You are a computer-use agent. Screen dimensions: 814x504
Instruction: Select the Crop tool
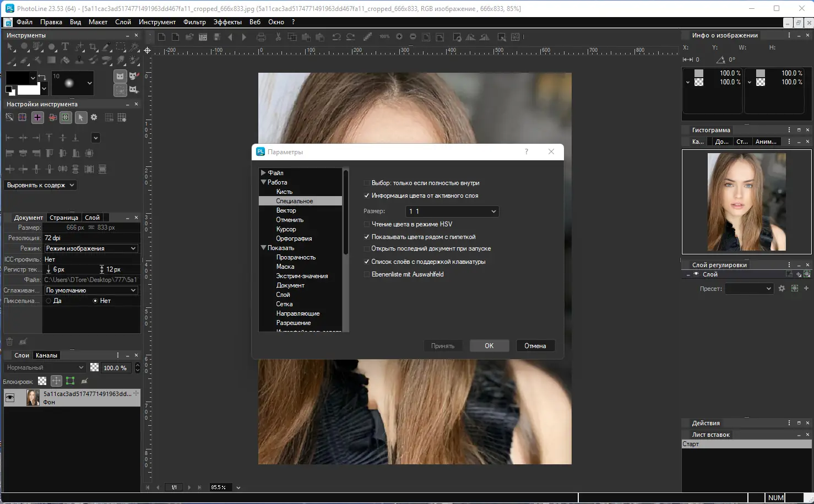click(93, 47)
